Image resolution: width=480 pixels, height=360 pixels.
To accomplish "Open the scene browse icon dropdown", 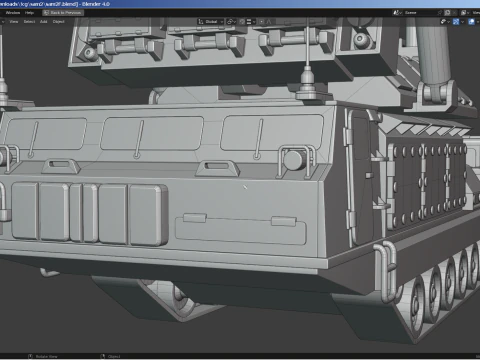I will 397,13.
